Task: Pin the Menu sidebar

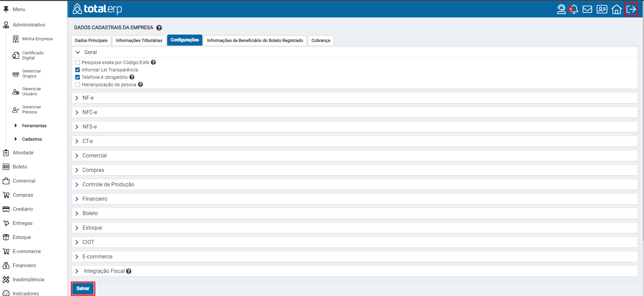Action: click(x=6, y=9)
